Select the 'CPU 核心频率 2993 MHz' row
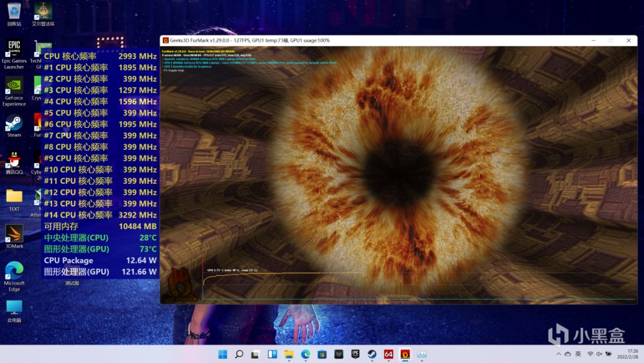 [x=100, y=56]
